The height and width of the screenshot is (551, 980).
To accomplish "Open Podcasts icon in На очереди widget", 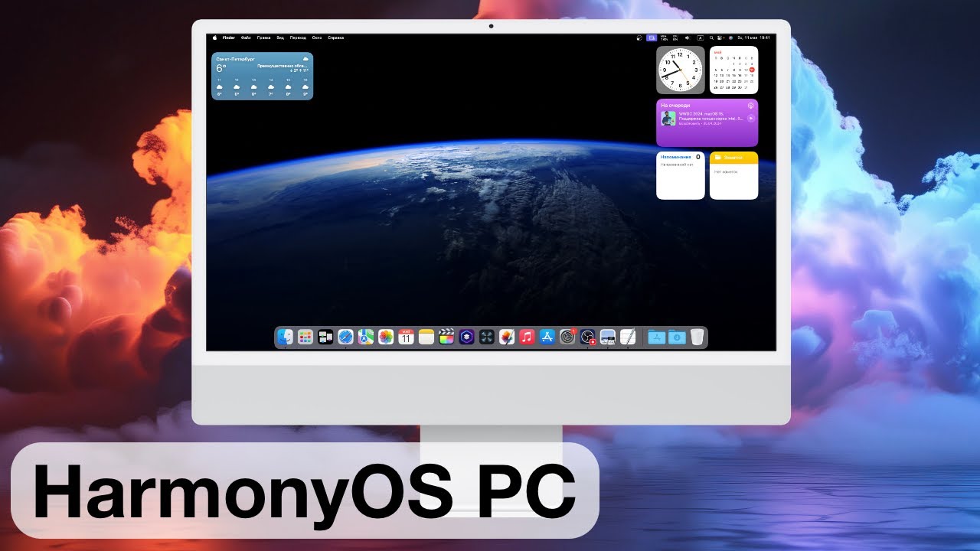I will pos(751,105).
